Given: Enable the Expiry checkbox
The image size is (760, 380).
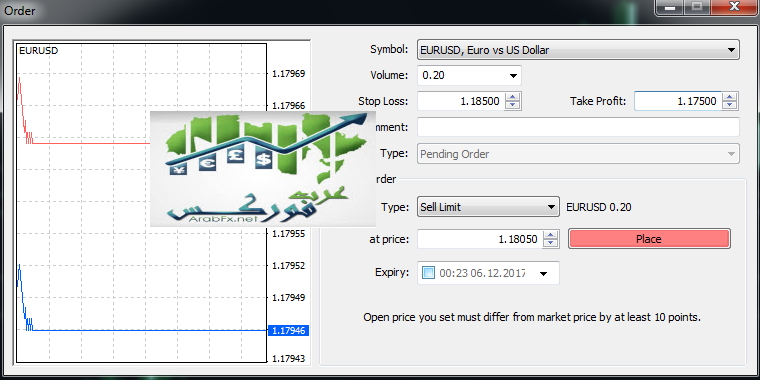Looking at the screenshot, I should (428, 273).
